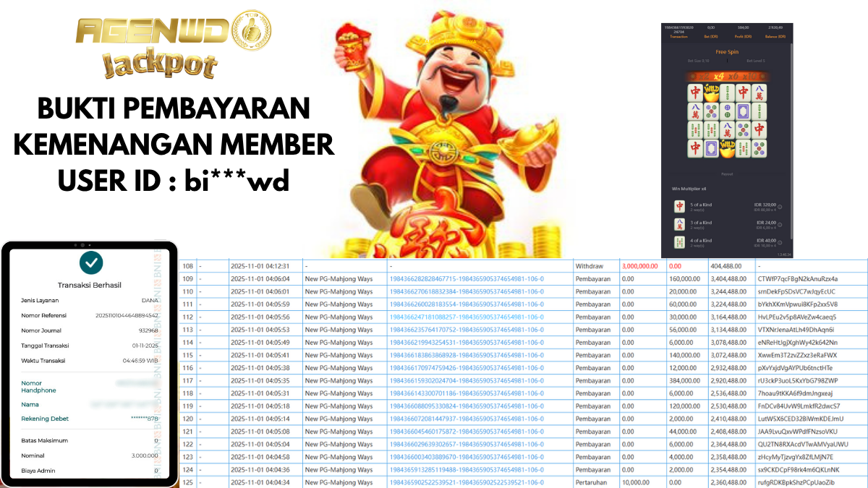
Task: Open transaction link 1984366159302024704 in row 117
Action: pos(467,380)
